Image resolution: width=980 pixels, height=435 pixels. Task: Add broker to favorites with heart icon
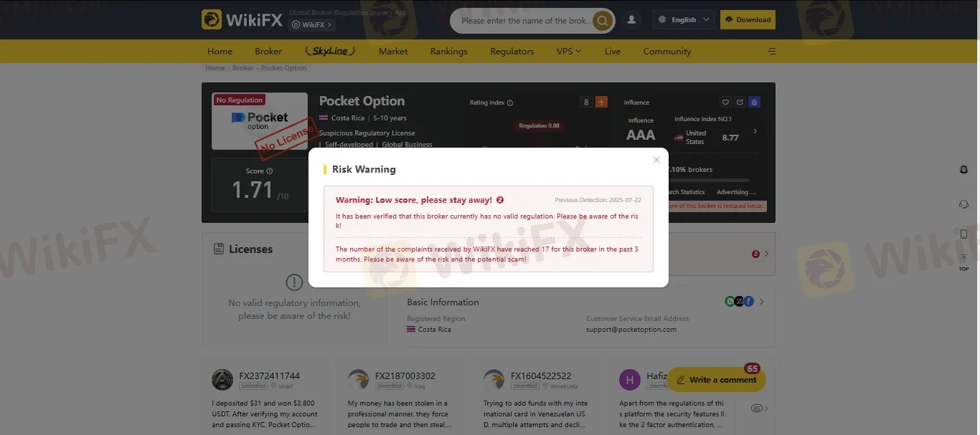point(725,102)
